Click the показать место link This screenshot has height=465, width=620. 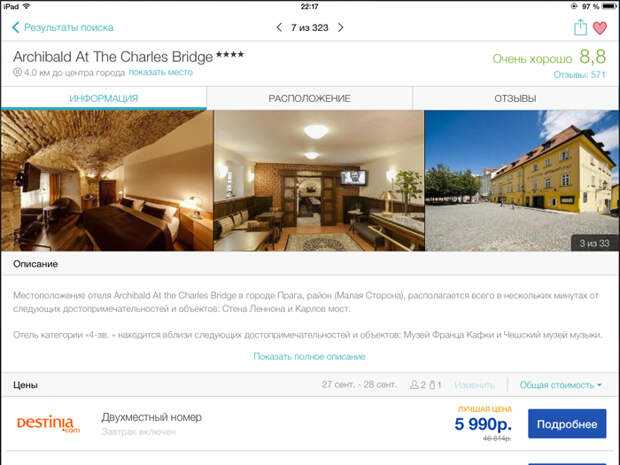tap(161, 72)
